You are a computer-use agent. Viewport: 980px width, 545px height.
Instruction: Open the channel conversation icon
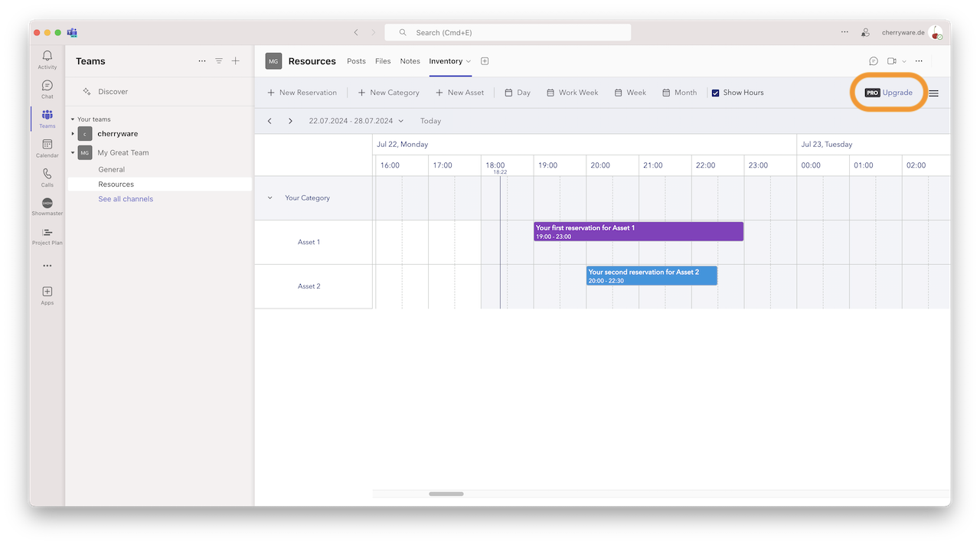(874, 61)
